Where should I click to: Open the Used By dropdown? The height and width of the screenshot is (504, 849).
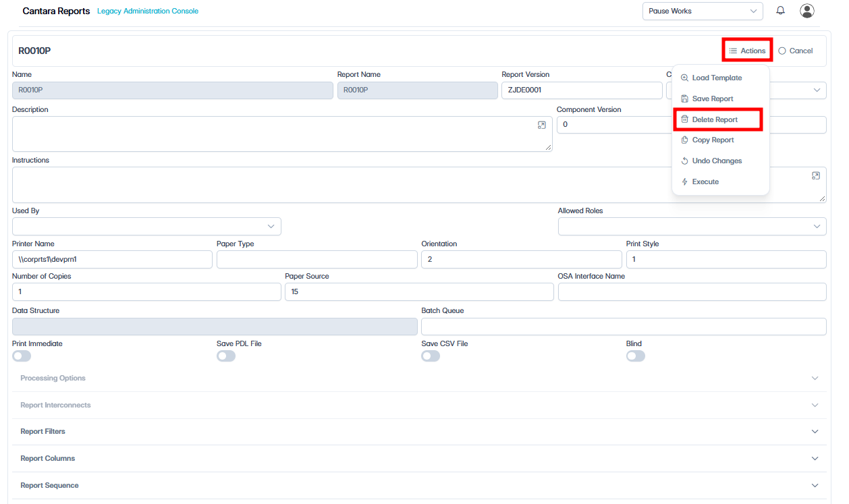pyautogui.click(x=146, y=226)
